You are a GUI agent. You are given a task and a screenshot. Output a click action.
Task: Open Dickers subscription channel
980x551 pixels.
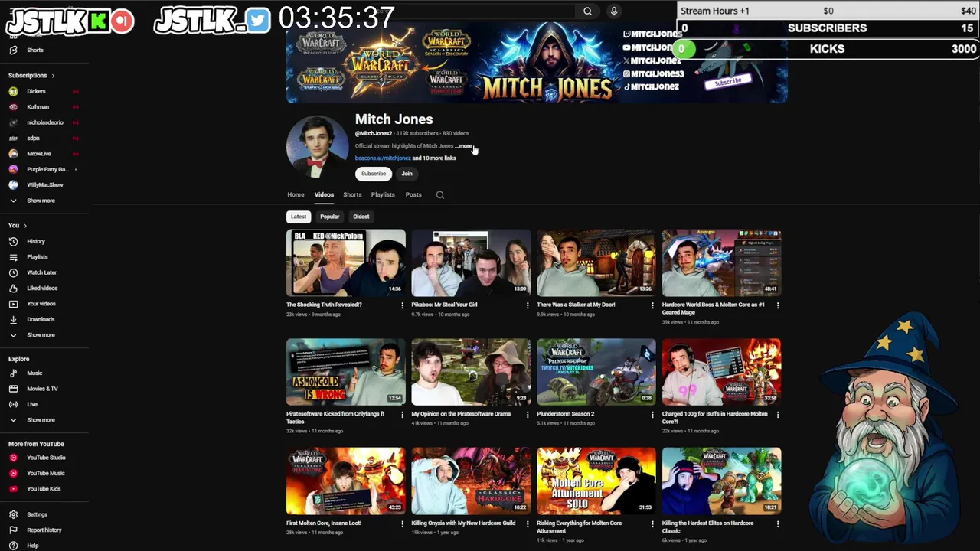coord(36,91)
